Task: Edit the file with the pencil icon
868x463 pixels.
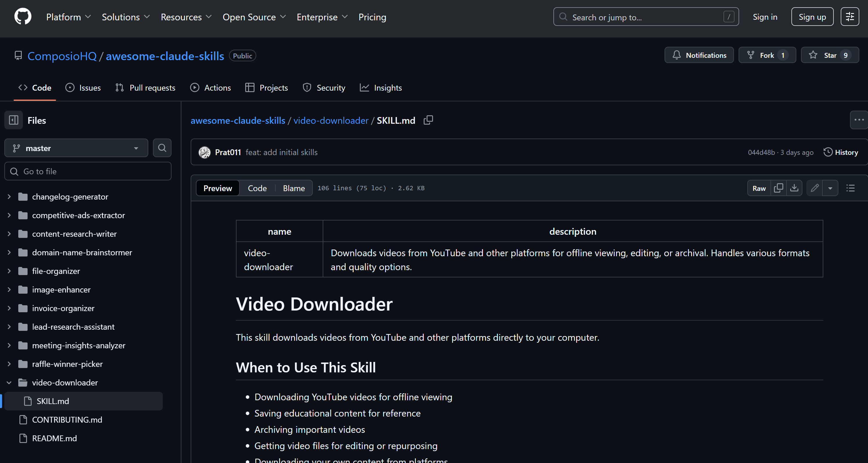Action: tap(814, 188)
